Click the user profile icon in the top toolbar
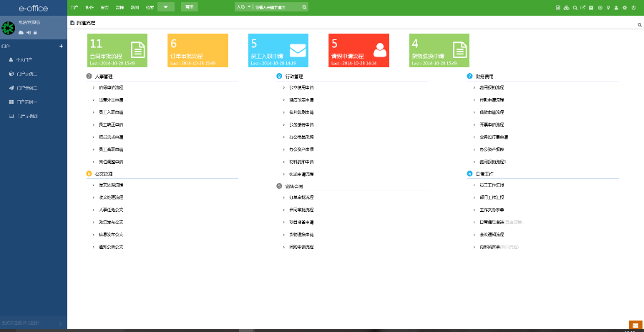This screenshot has width=644, height=332. click(617, 8)
